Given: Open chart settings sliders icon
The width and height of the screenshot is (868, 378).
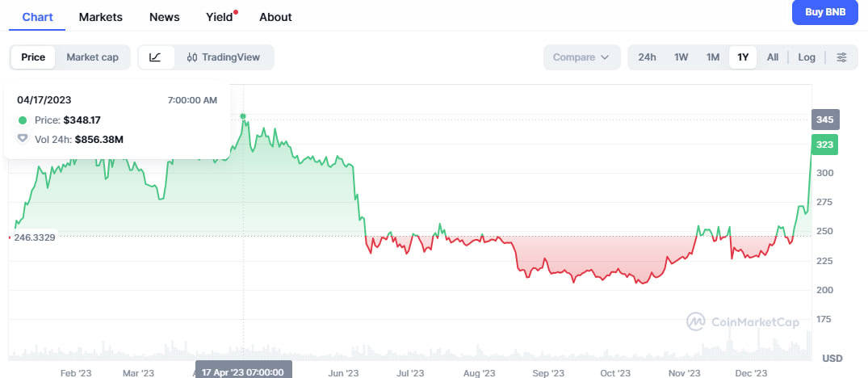Looking at the screenshot, I should (x=841, y=57).
